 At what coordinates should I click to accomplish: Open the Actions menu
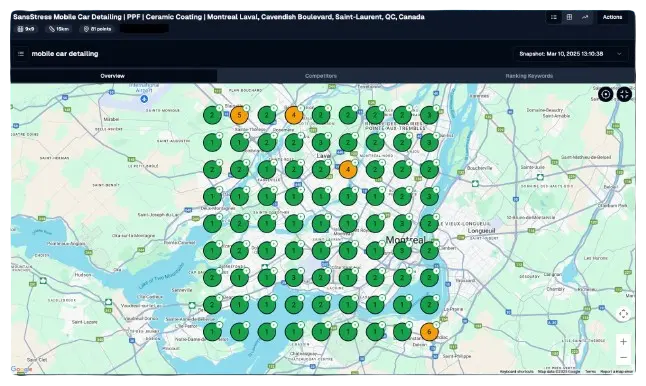[x=612, y=17]
